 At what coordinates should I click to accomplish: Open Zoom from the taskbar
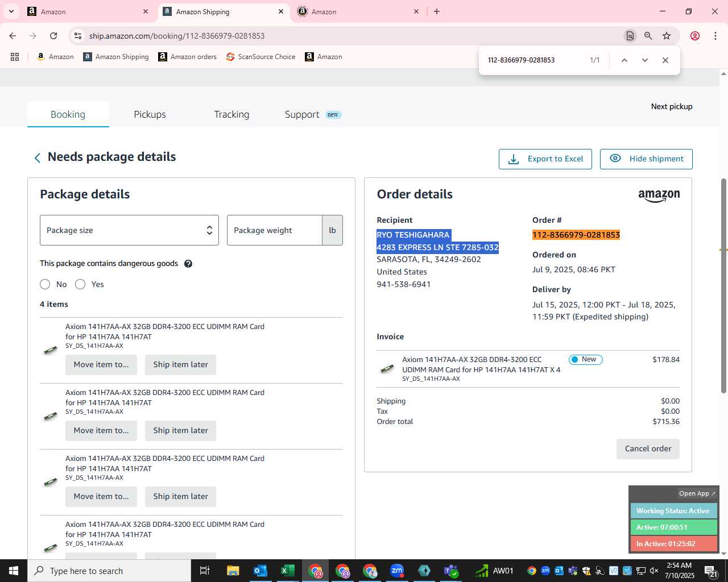point(397,571)
